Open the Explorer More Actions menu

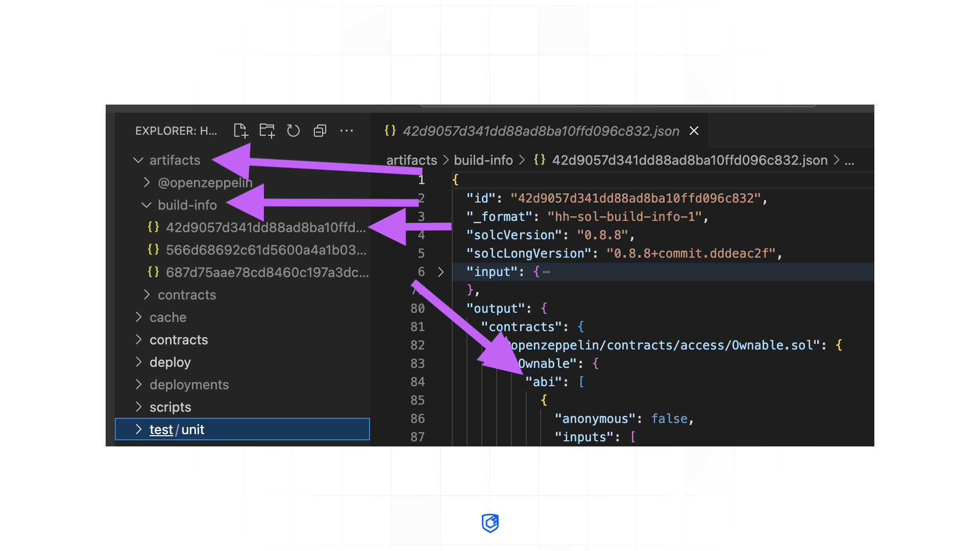pyautogui.click(x=347, y=131)
